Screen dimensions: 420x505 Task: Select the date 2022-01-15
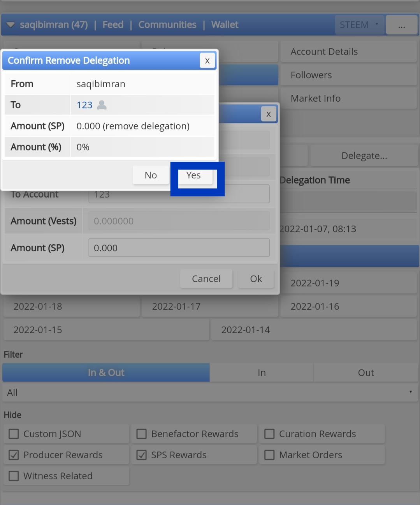coord(106,330)
